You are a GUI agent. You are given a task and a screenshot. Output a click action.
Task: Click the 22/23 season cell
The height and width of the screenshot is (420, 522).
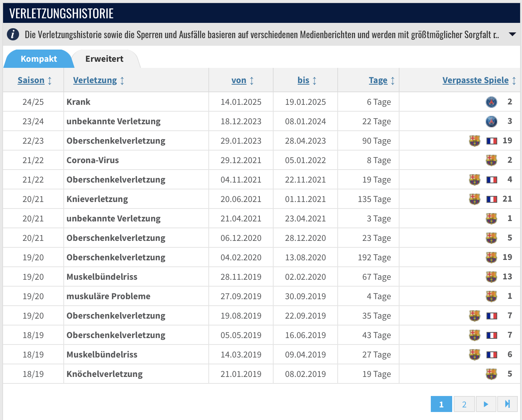point(33,141)
